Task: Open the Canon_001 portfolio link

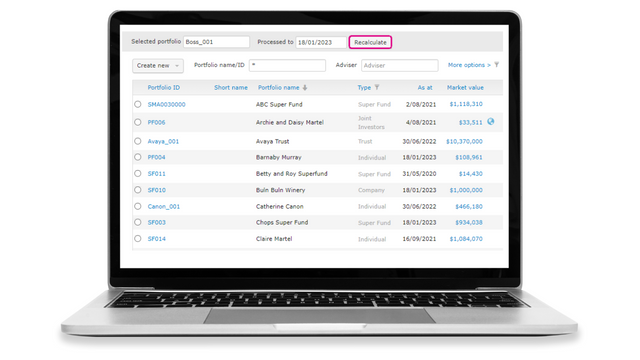Action: (164, 207)
